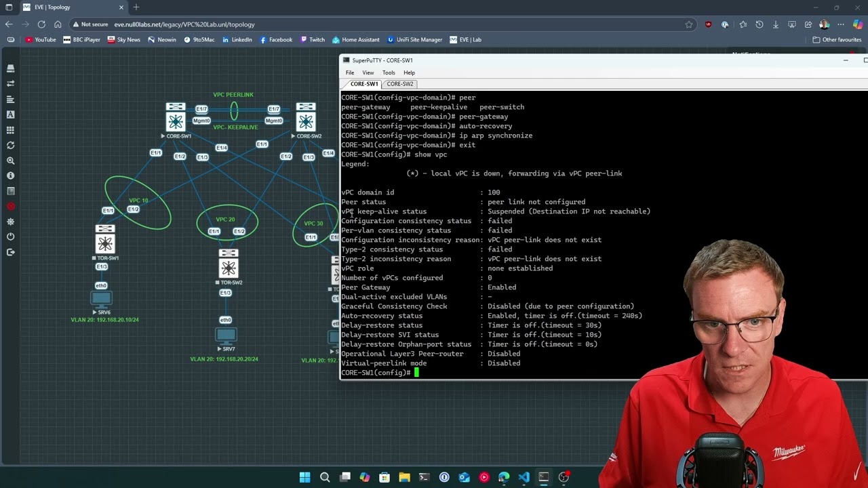Open the lab details icon below info icon
The height and width of the screenshot is (488, 868).
pos(10,191)
